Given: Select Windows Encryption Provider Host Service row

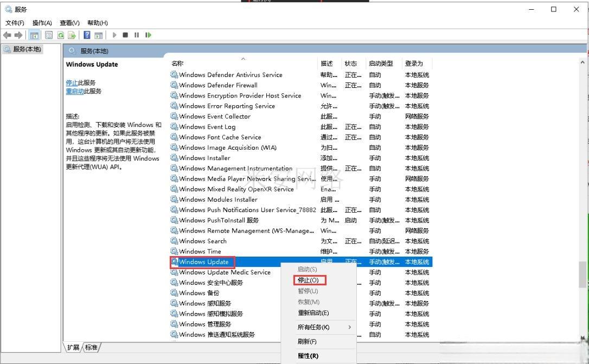Looking at the screenshot, I should [301, 95].
